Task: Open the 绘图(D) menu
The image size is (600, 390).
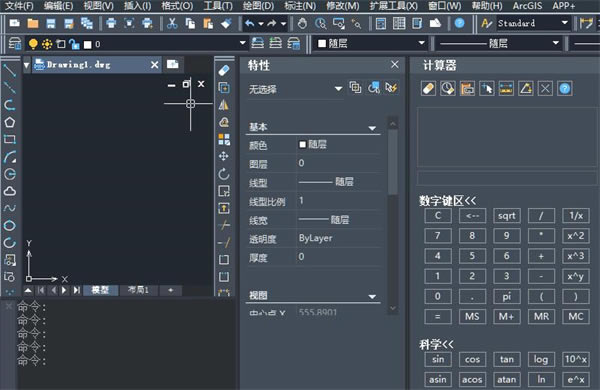Action: pyautogui.click(x=258, y=6)
